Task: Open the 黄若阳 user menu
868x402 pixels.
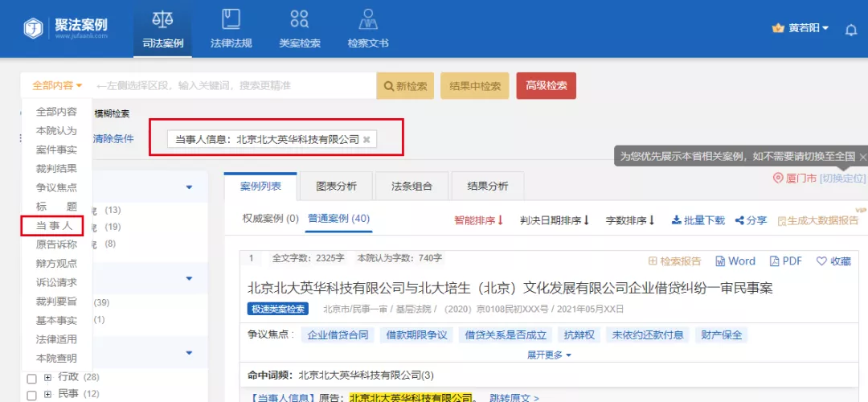Action: coord(809,28)
